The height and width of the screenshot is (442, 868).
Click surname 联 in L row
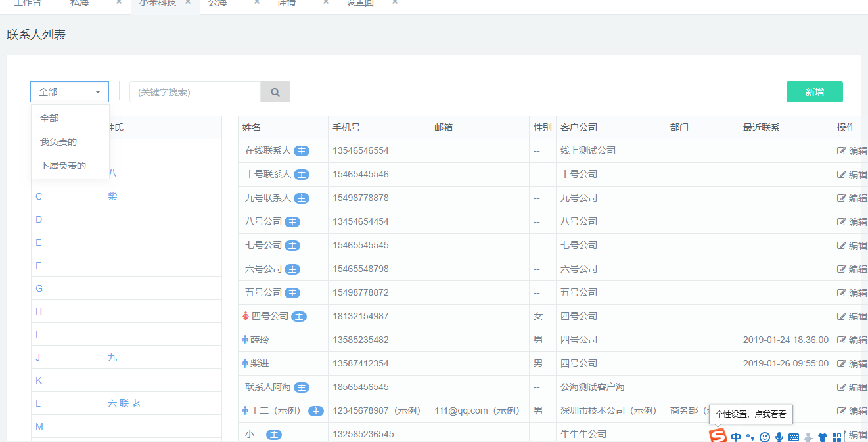[124, 403]
